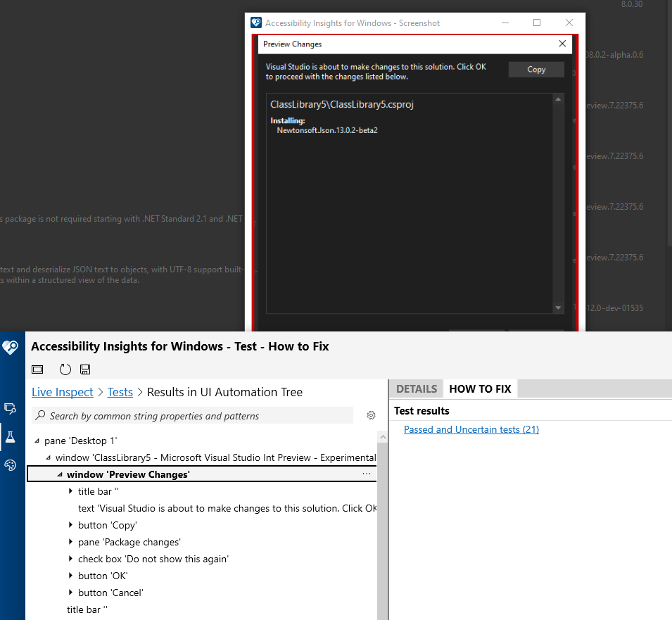This screenshot has height=620, width=672.
Task: Open search settings gear icon
Action: click(x=371, y=415)
